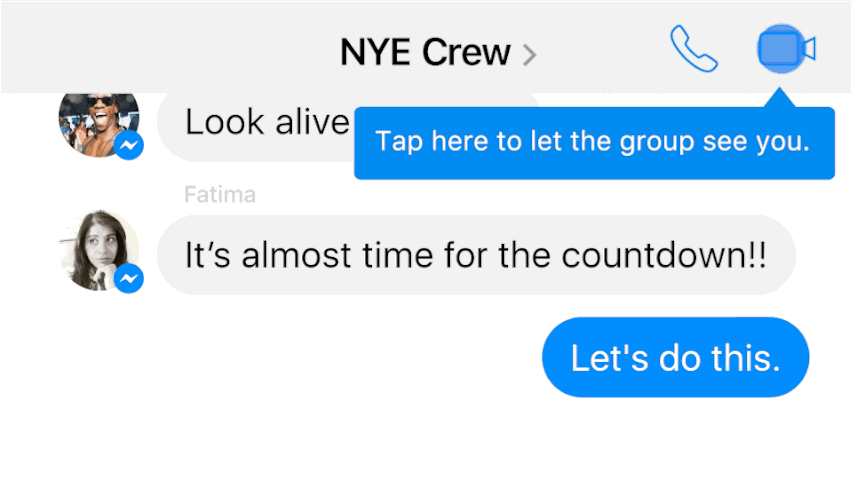This screenshot has height=480, width=853.
Task: Expand the chevron beside NYE Crew
Action: (x=529, y=54)
